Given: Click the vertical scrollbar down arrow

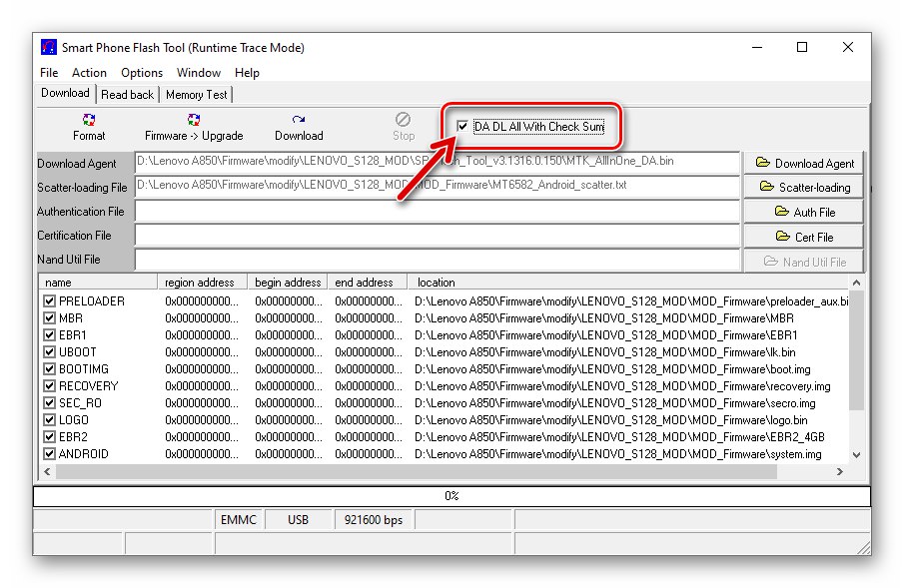Looking at the screenshot, I should click(x=857, y=455).
